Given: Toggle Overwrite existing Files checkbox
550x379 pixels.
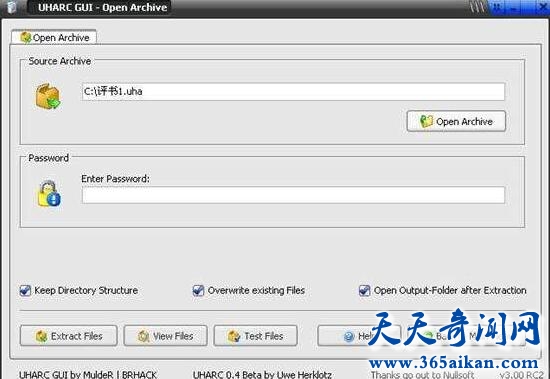Looking at the screenshot, I should coord(198,291).
